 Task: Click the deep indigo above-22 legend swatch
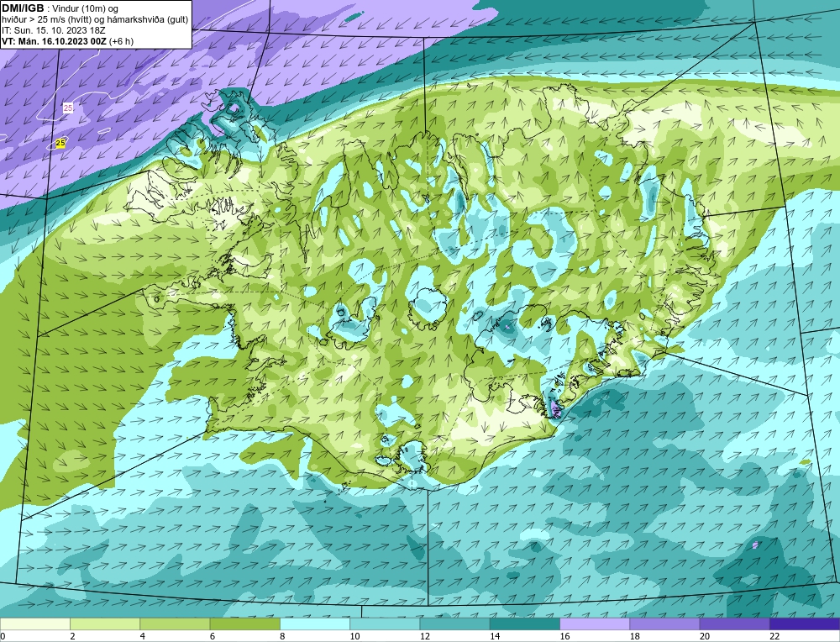(805, 624)
